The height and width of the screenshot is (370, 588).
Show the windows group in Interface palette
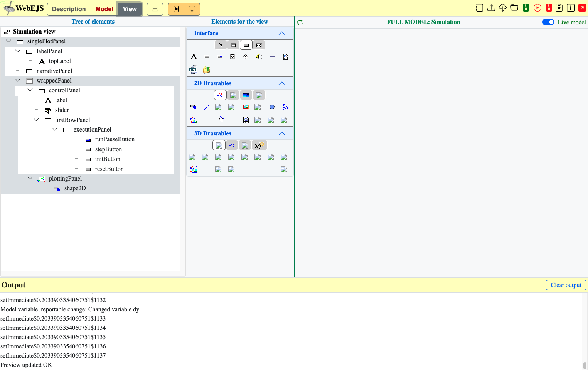click(x=233, y=45)
